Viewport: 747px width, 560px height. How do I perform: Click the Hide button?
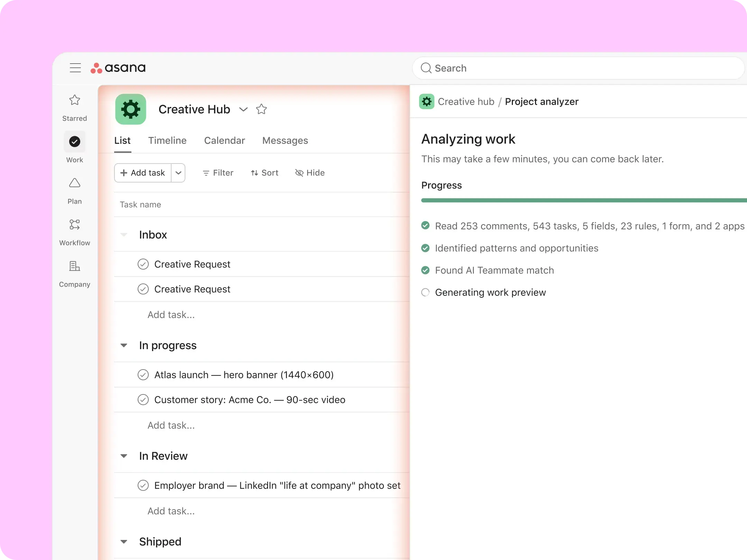pos(310,173)
